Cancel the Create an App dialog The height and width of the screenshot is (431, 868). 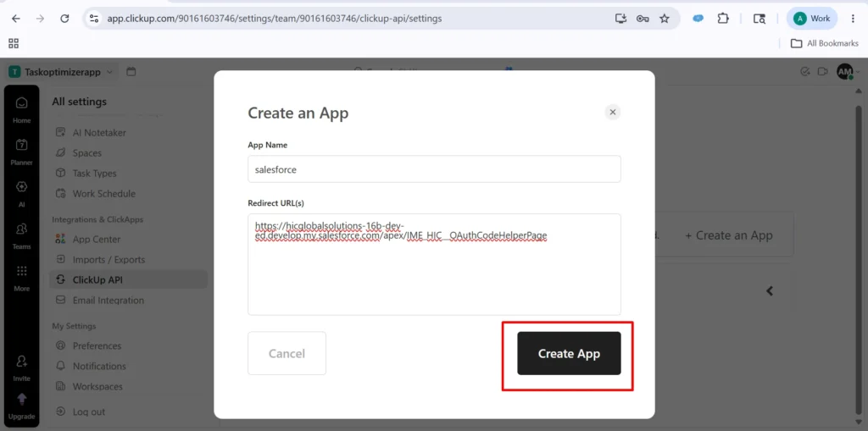(287, 354)
